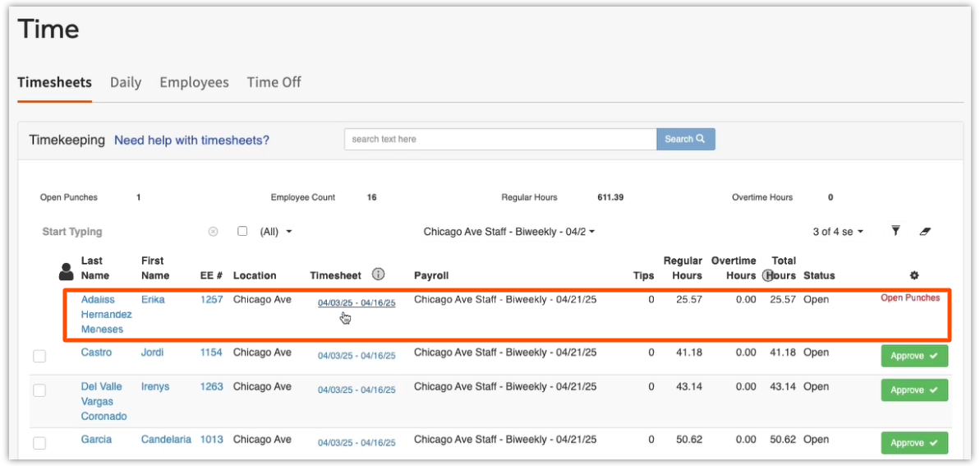Expand the 3 of 4 selected dropdown
Image resolution: width=980 pixels, height=466 pixels.
[838, 232]
